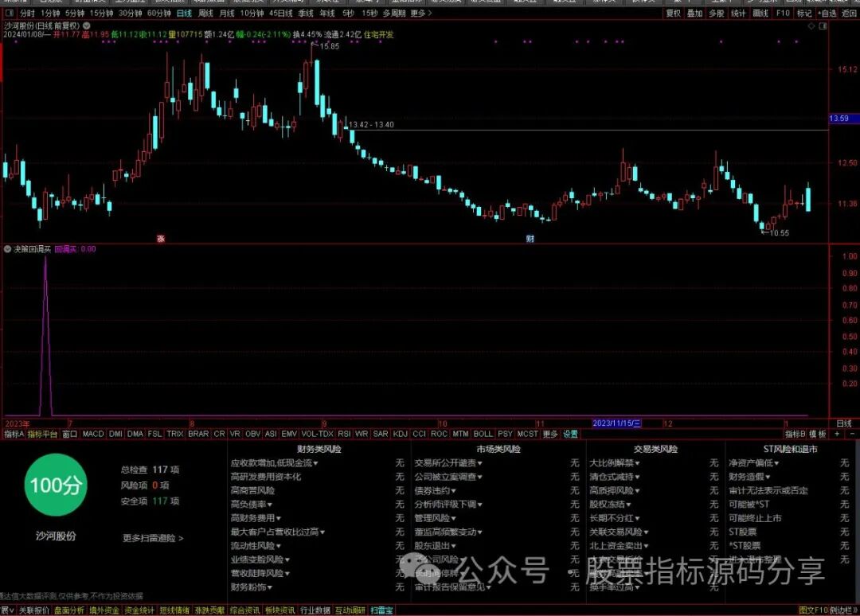
Task: Click the 统计 statistics button
Action: click(x=739, y=14)
